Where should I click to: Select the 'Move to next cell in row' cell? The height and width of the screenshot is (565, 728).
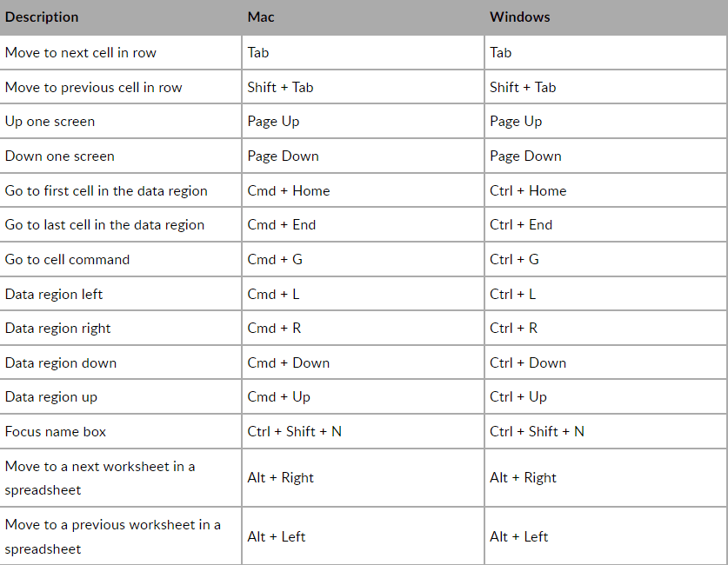pyautogui.click(x=81, y=52)
